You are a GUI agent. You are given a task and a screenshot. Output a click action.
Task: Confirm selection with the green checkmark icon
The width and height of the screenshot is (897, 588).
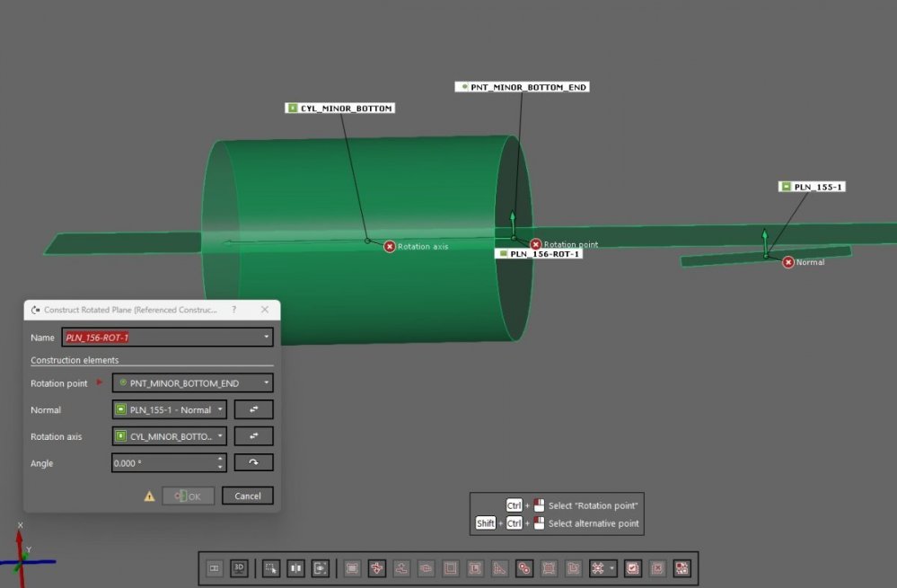coord(631,568)
